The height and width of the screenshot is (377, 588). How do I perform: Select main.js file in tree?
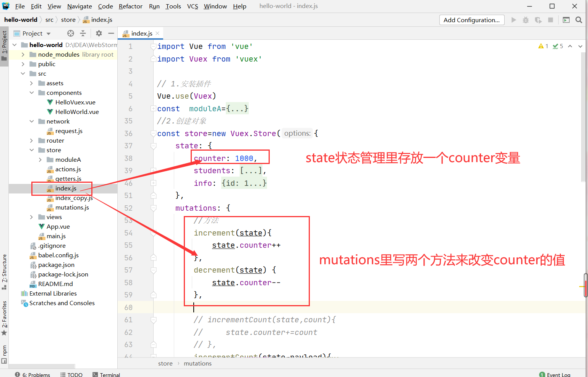pyautogui.click(x=56, y=236)
